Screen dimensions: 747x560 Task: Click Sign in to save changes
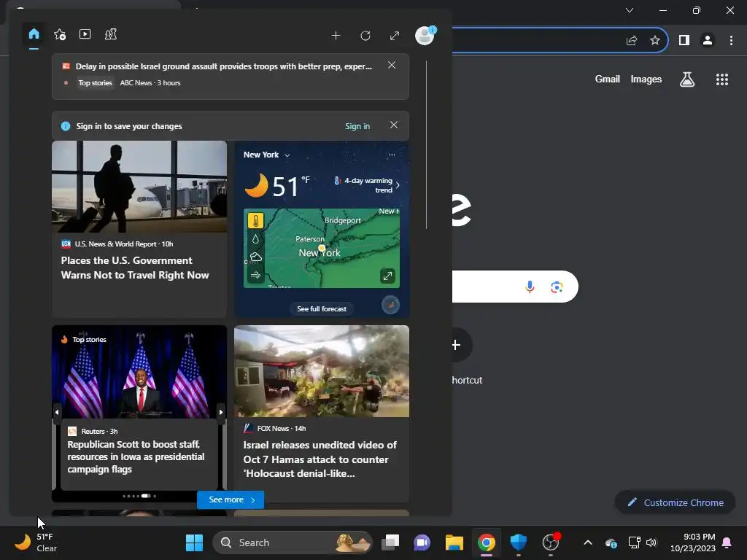[x=357, y=126]
